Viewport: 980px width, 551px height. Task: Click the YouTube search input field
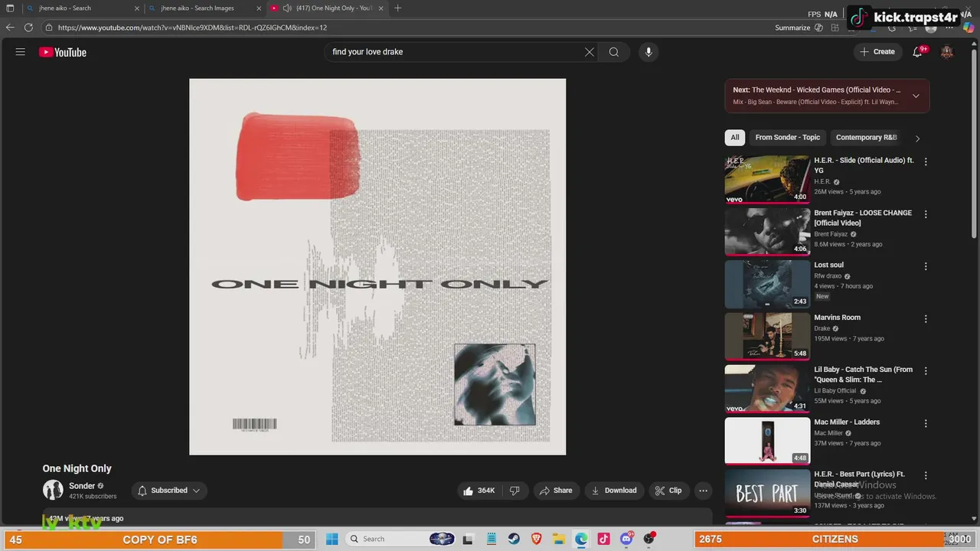point(456,52)
